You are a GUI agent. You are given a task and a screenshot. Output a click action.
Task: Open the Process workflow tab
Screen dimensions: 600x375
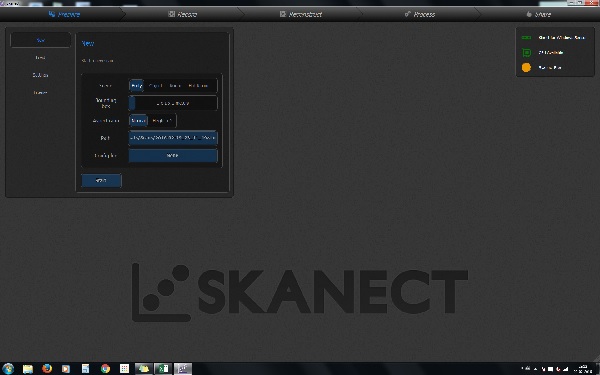click(x=420, y=14)
